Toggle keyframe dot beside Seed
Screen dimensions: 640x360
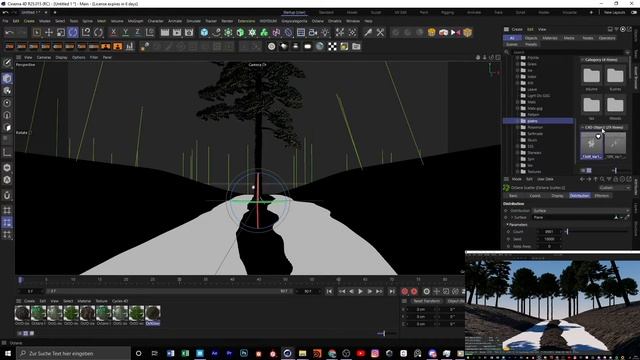(x=509, y=239)
